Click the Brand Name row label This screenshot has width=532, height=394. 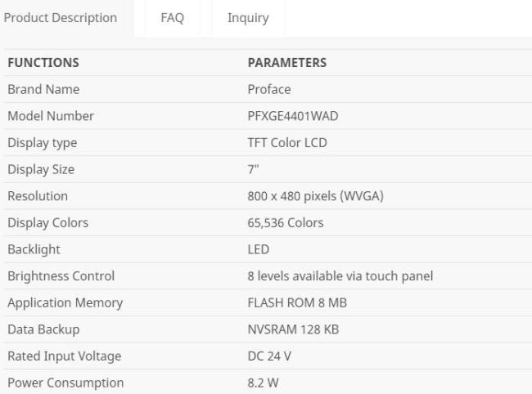pos(43,89)
